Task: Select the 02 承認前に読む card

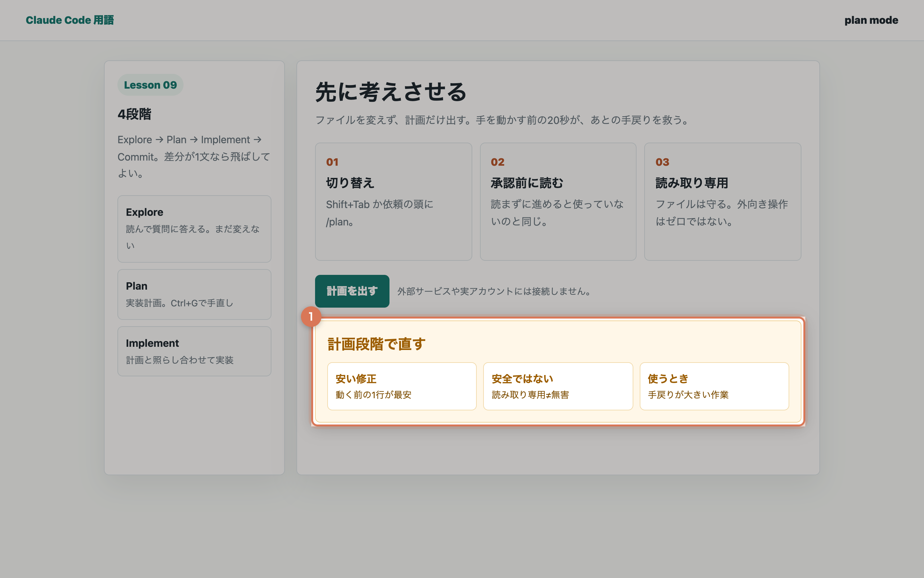Action: tap(558, 201)
